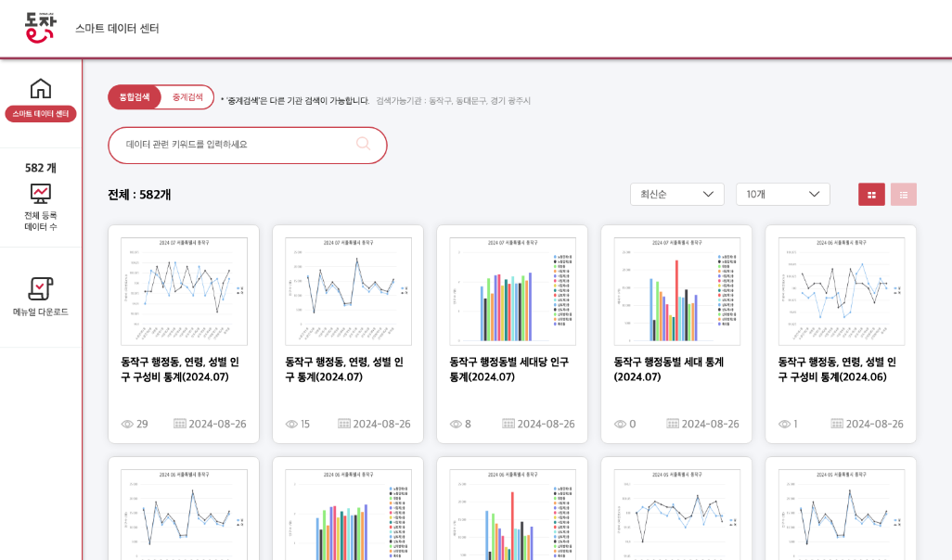Click the total registered data chart icon
This screenshot has width=952, height=560.
41,194
